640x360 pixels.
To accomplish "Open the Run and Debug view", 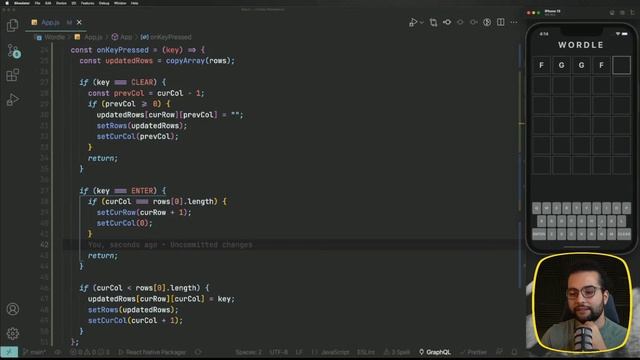I will pos(13,100).
